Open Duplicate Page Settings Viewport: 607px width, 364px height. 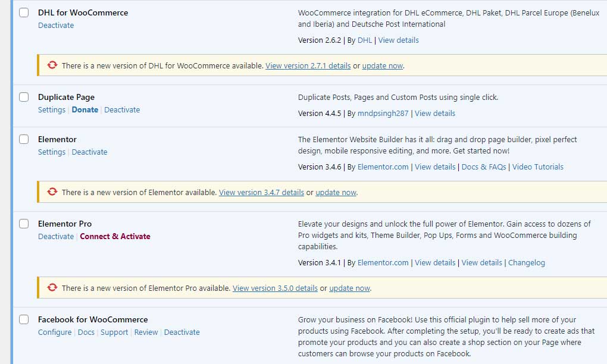51,109
